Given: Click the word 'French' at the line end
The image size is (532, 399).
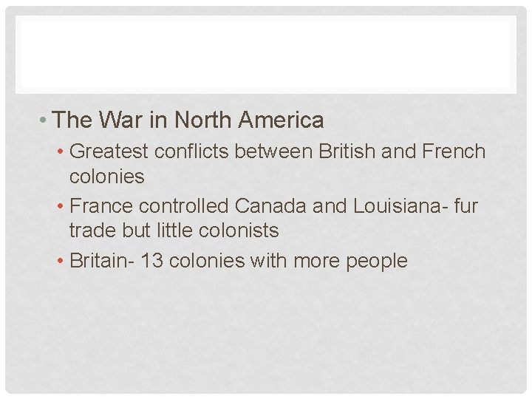Looking at the screenshot, I should coord(456,152).
